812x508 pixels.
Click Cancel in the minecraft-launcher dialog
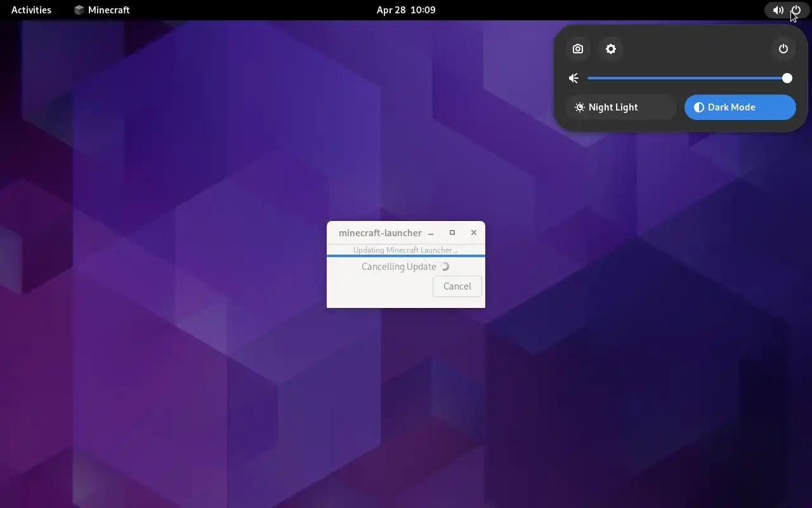[457, 286]
